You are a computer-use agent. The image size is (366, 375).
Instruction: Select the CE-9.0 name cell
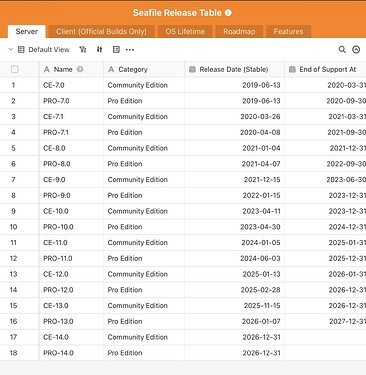[x=71, y=179]
